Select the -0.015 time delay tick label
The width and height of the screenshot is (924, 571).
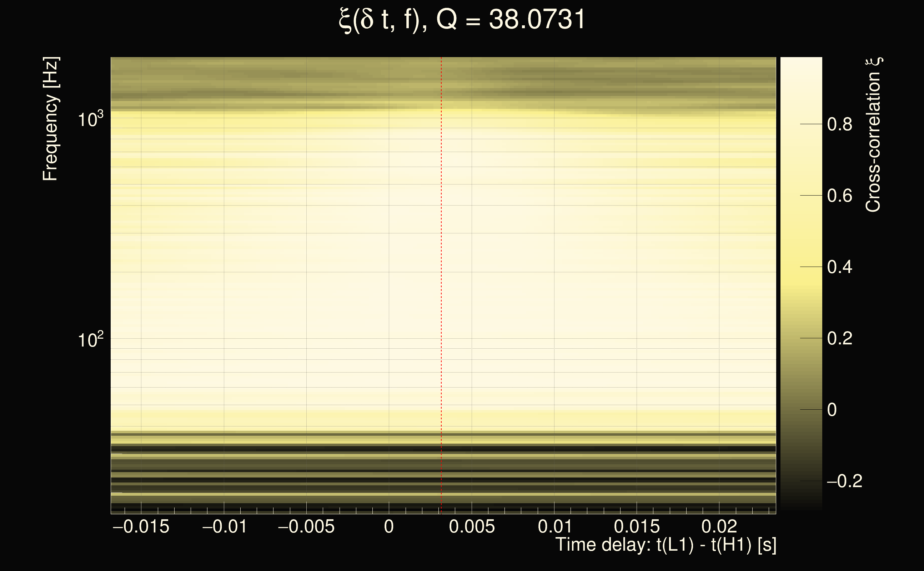pos(141,526)
